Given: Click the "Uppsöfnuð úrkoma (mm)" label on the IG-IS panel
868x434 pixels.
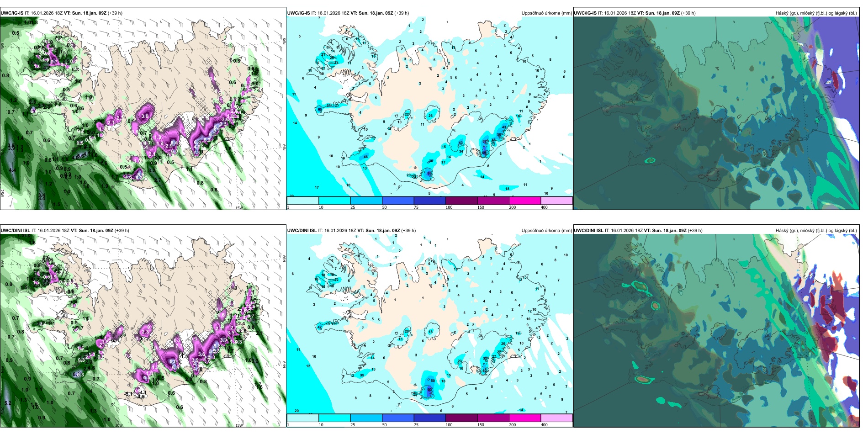Looking at the screenshot, I should (x=546, y=13).
